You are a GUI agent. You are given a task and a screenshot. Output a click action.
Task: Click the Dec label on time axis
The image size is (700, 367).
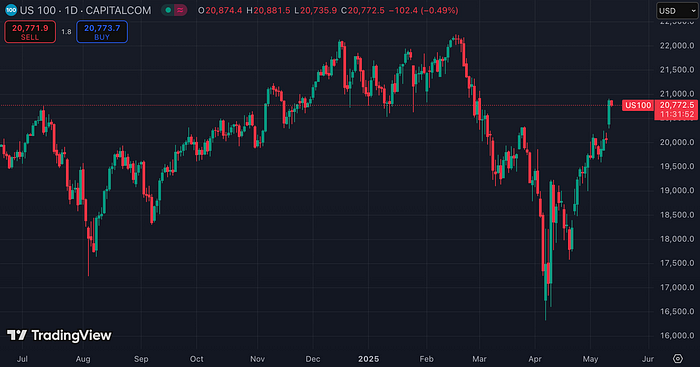313,359
